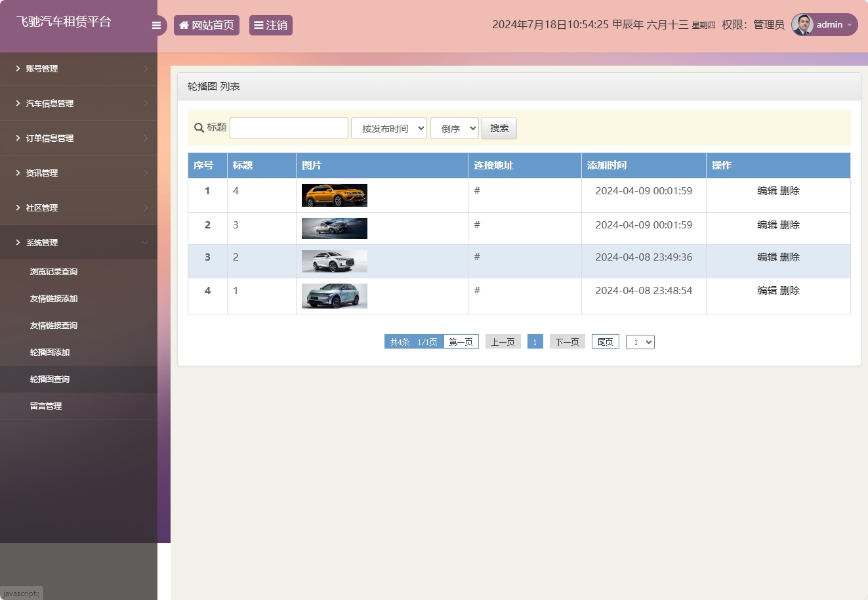This screenshot has height=600, width=868.
Task: Click the 注销 logout button
Action: (270, 26)
